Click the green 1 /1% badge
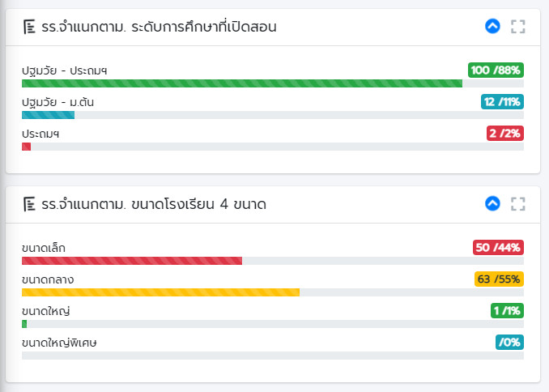 pyautogui.click(x=507, y=310)
